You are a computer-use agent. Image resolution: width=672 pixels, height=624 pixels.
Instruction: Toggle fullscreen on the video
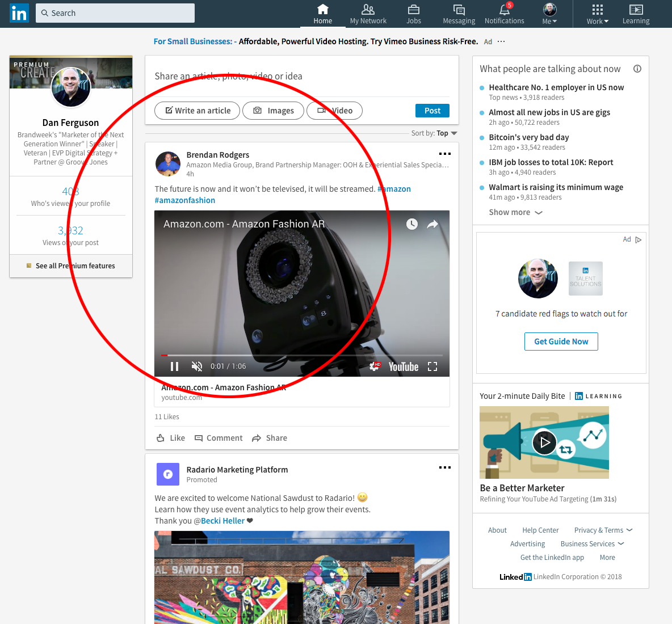432,366
